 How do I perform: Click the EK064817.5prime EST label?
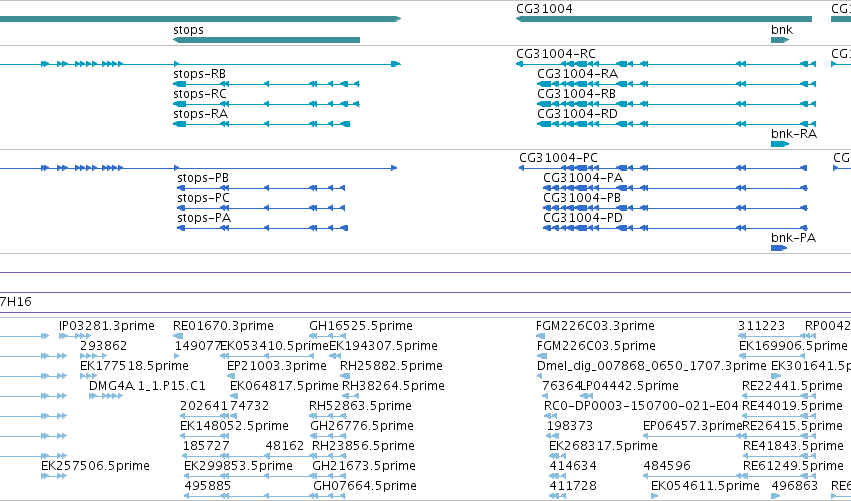[x=284, y=386]
